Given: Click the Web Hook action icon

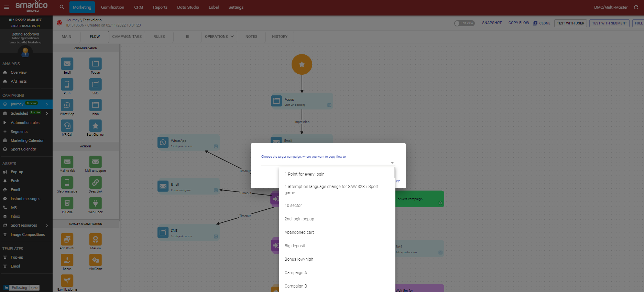Looking at the screenshot, I should (x=96, y=203).
